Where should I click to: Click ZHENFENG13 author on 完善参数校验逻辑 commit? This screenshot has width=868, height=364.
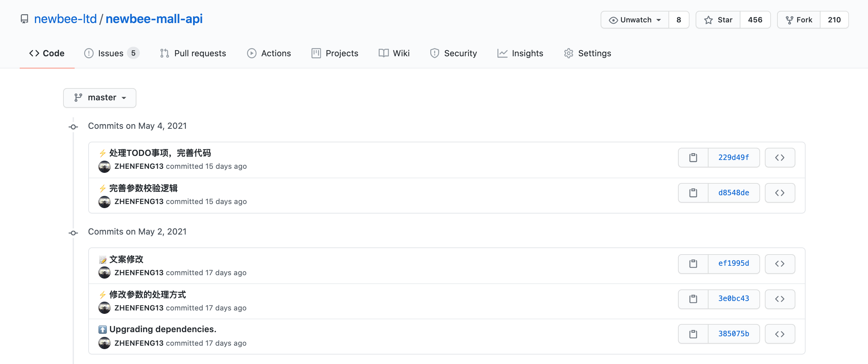pos(139,202)
